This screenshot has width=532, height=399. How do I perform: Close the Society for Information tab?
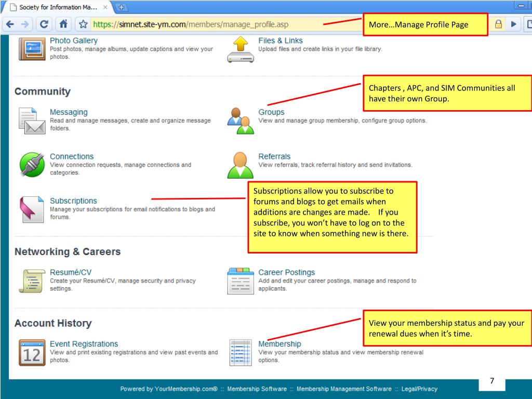(105, 7)
